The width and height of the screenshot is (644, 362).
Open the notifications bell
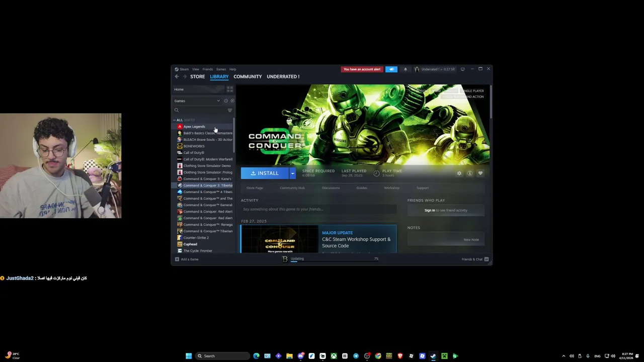406,69
